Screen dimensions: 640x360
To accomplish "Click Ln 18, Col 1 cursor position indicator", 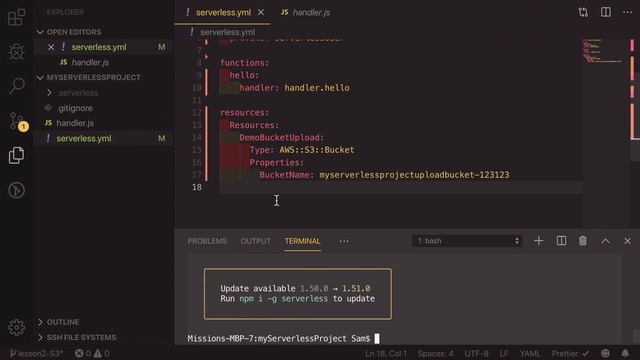I will point(386,353).
